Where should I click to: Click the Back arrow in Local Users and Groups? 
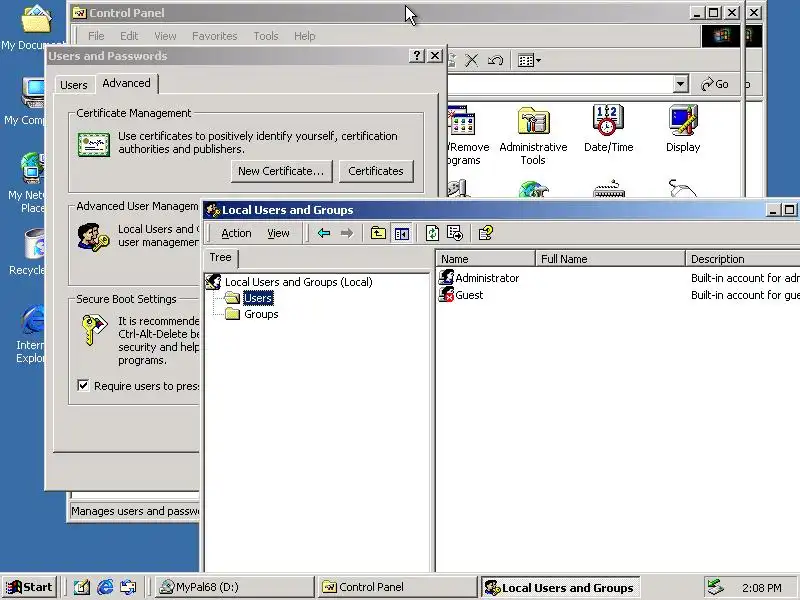tap(323, 233)
